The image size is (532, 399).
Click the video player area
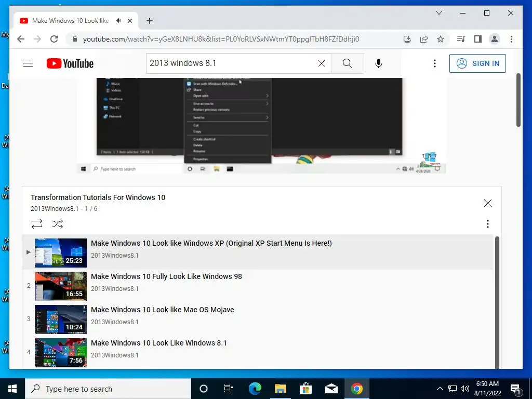pyautogui.click(x=261, y=126)
